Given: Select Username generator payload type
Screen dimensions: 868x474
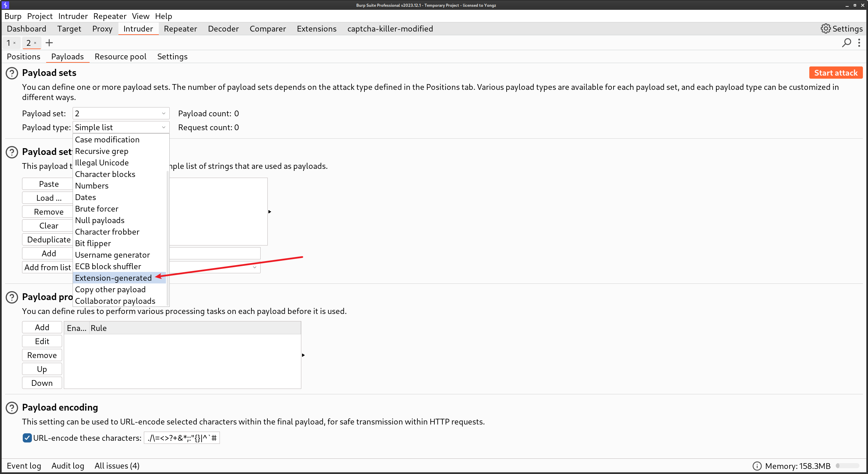Looking at the screenshot, I should coord(119,255).
